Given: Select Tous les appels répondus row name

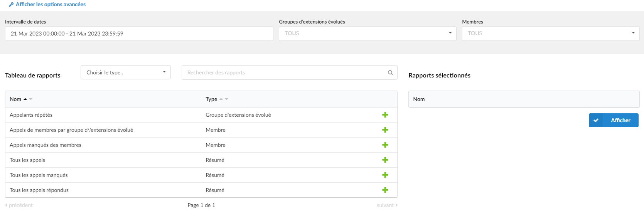Looking at the screenshot, I should click(39, 190).
